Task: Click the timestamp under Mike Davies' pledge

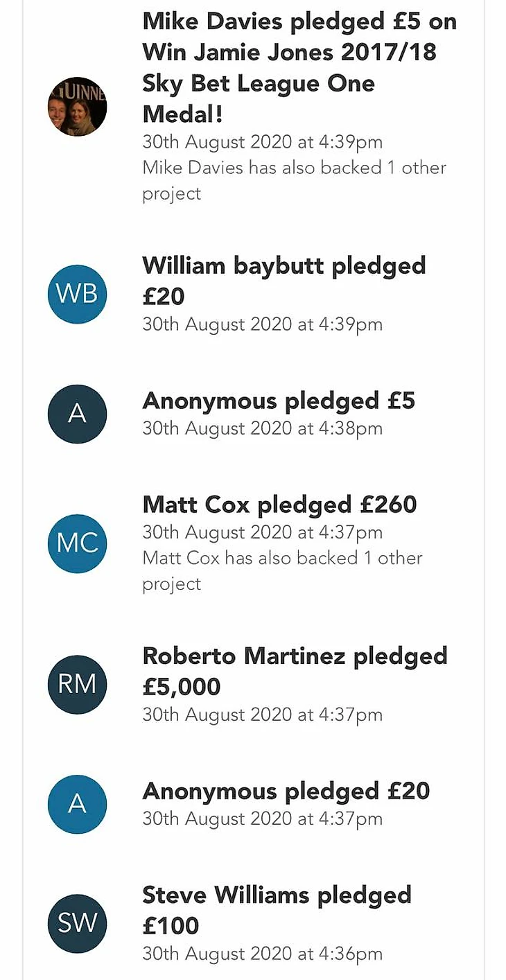Action: tap(262, 142)
